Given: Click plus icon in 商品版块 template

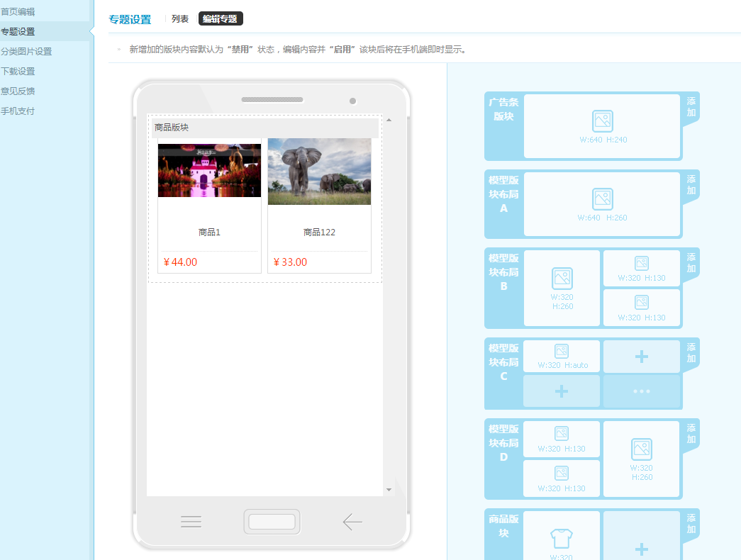Looking at the screenshot, I should pos(641,549).
